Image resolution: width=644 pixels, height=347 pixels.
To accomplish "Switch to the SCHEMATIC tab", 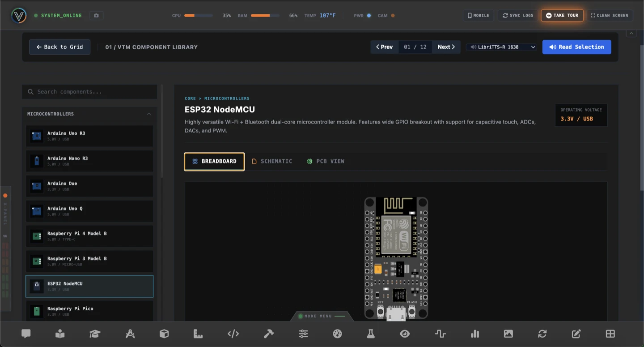I will point(272,162).
